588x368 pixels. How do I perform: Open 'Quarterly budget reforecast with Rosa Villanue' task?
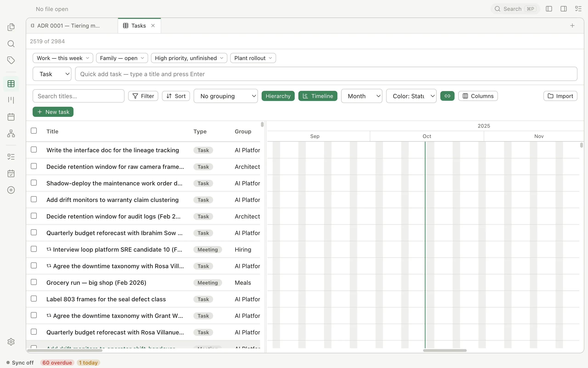click(115, 332)
